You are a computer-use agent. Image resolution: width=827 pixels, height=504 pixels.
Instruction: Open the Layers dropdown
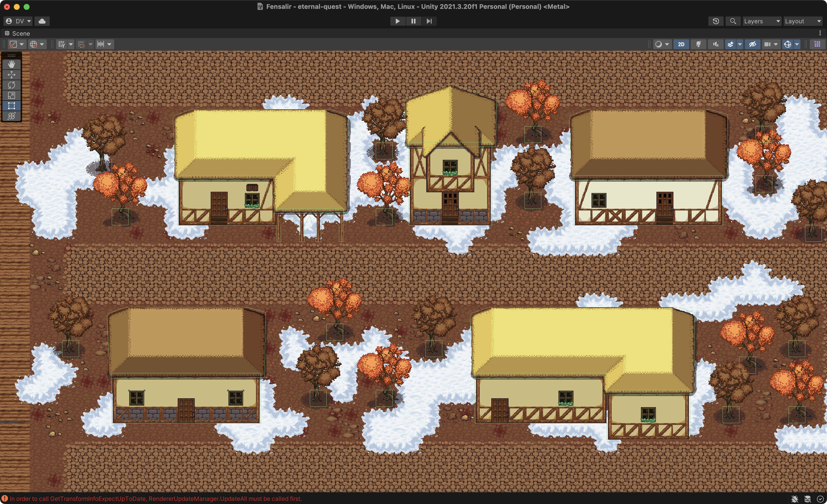point(761,21)
